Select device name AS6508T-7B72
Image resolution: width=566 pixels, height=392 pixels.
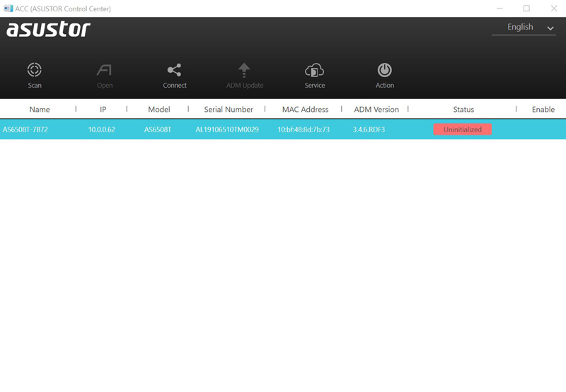25,129
